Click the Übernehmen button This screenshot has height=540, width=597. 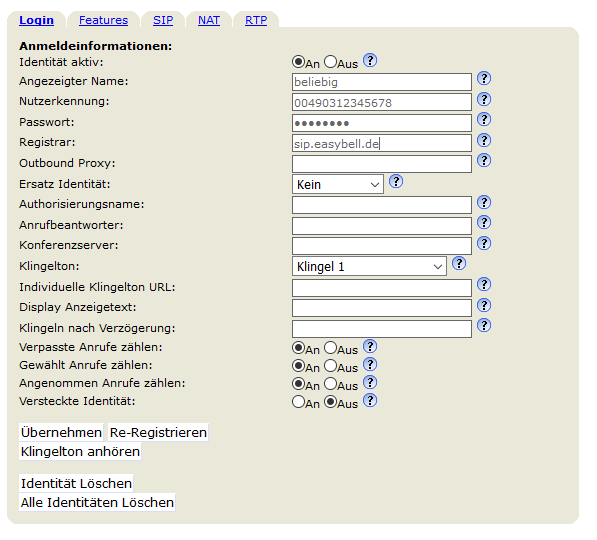(x=61, y=433)
